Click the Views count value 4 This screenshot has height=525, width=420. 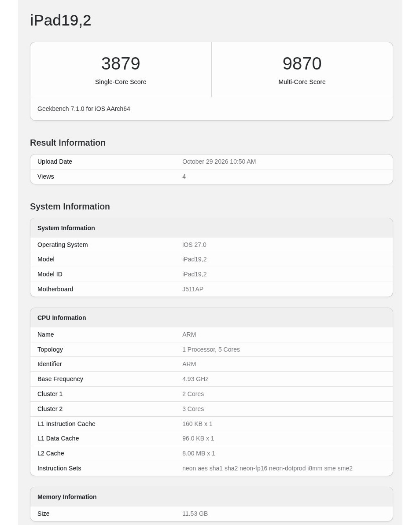pyautogui.click(x=184, y=176)
